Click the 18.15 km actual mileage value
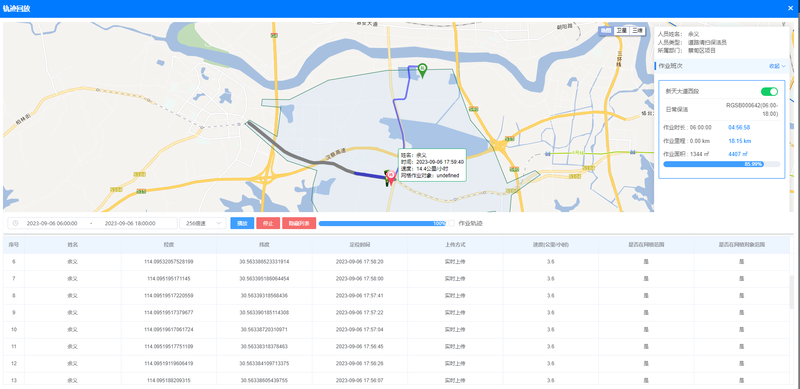The image size is (800, 389). pyautogui.click(x=739, y=141)
